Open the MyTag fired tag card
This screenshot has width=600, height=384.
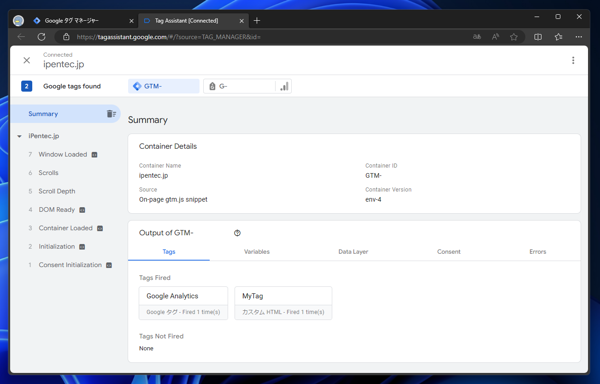283,303
